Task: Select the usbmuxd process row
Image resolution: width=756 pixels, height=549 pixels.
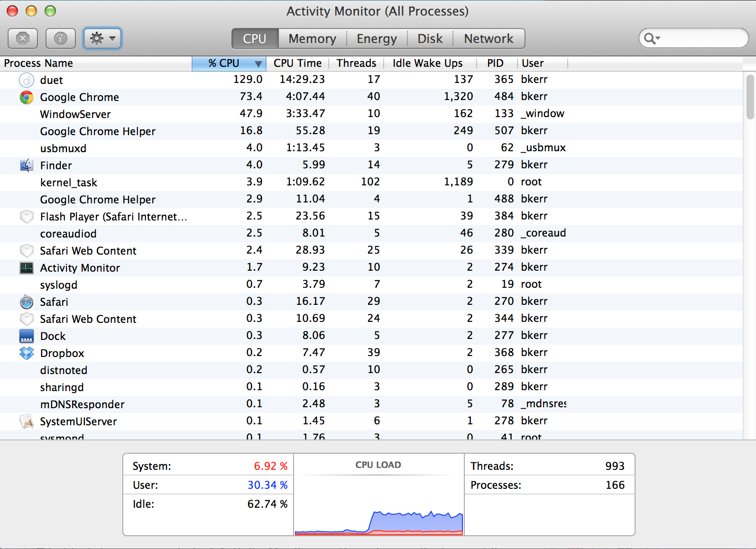Action: point(371,148)
